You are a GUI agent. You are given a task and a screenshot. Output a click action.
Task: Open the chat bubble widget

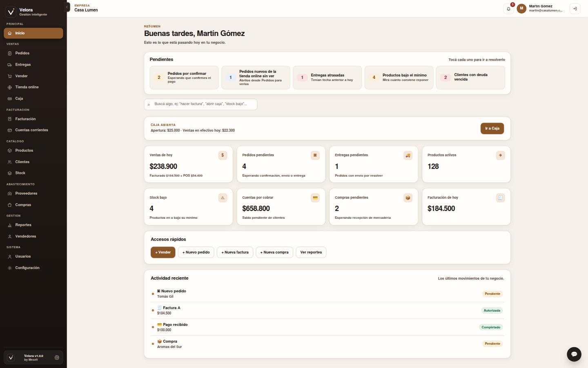click(x=574, y=354)
